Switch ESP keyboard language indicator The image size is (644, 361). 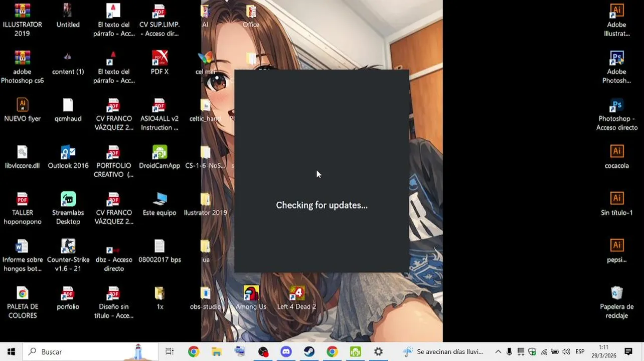point(580,352)
